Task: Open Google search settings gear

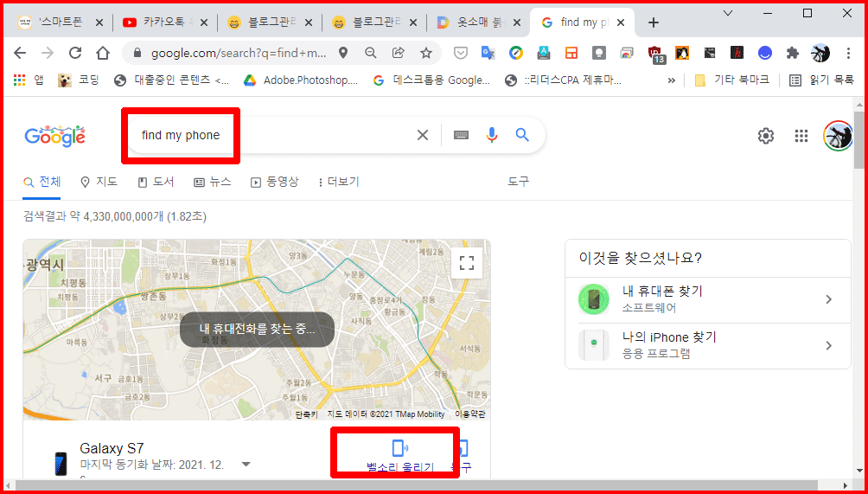Action: coord(766,136)
